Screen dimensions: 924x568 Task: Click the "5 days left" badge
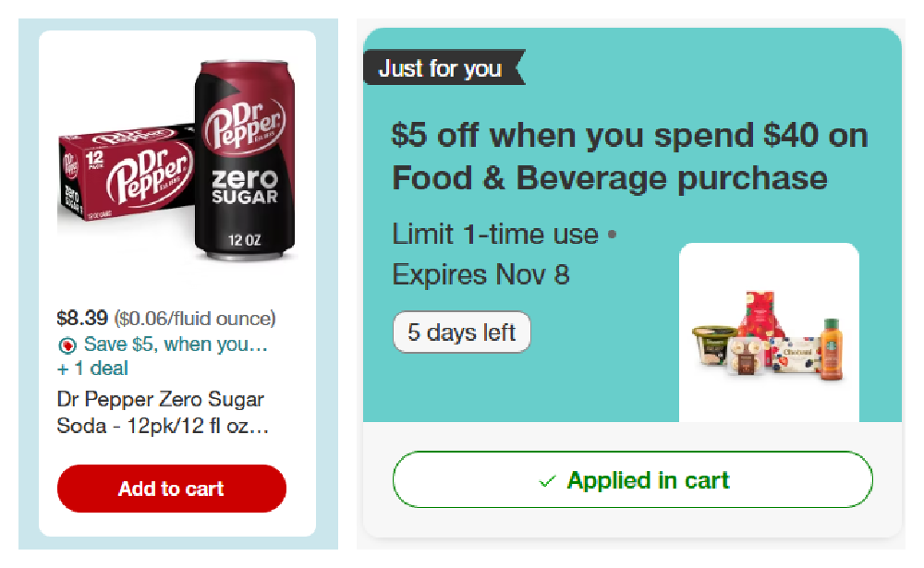(462, 332)
